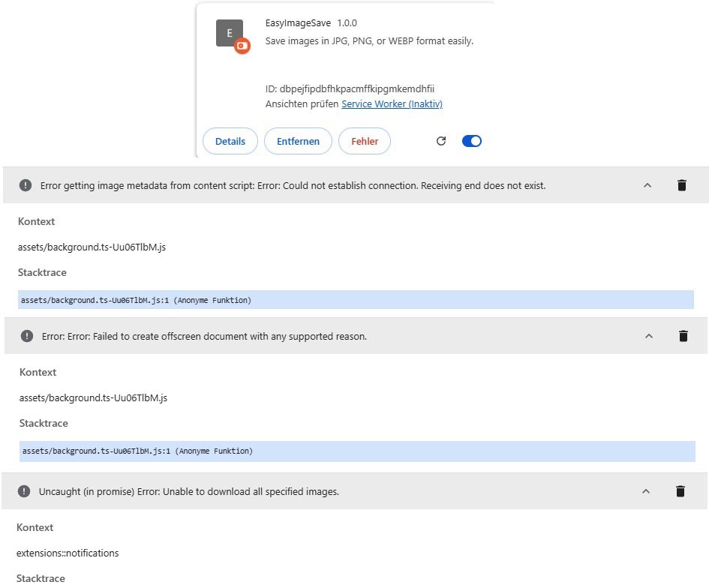Collapse the image metadata error entry
This screenshot has height=588, width=709.
coord(647,185)
